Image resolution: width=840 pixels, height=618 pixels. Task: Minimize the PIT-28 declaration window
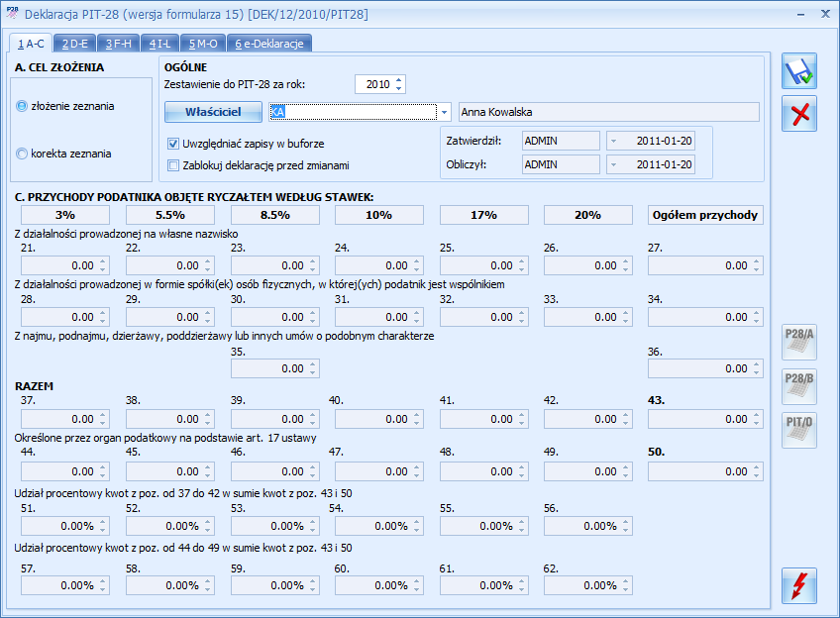pyautogui.click(x=801, y=15)
